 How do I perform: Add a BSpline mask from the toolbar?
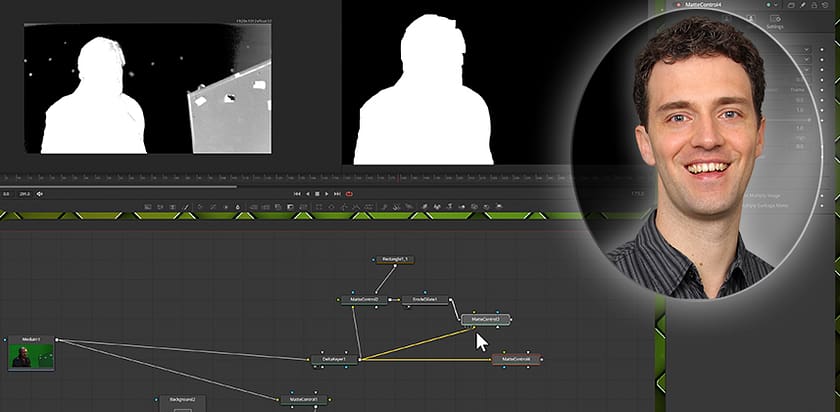coord(356,206)
